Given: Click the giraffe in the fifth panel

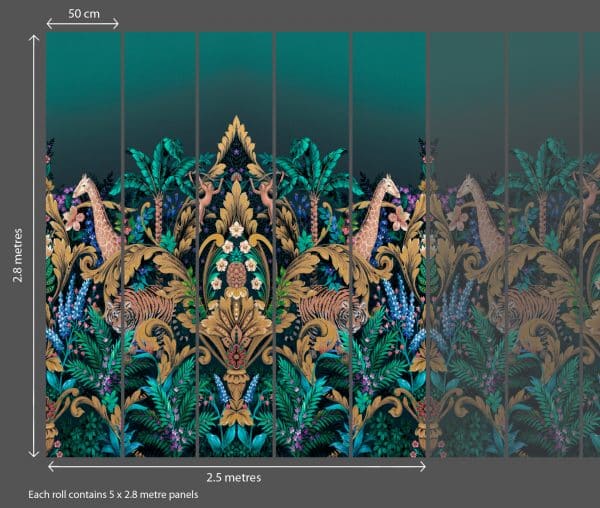Looking at the screenshot, I should click(x=376, y=215).
